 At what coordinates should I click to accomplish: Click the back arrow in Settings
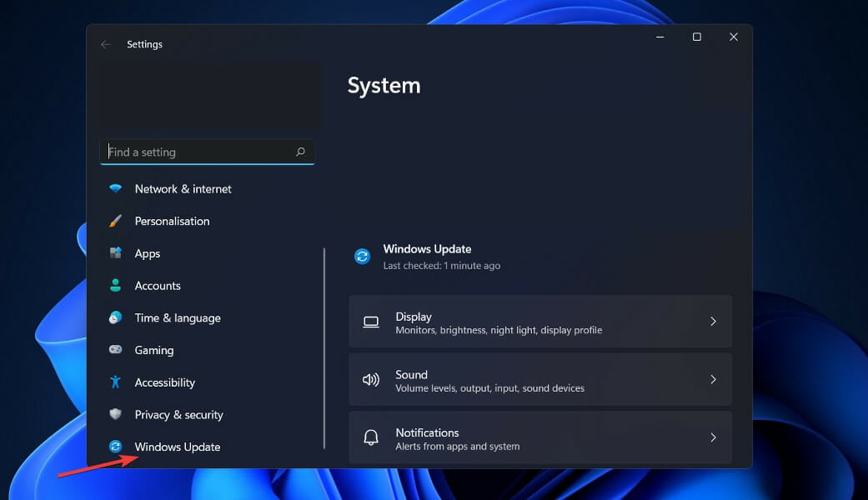pos(105,44)
